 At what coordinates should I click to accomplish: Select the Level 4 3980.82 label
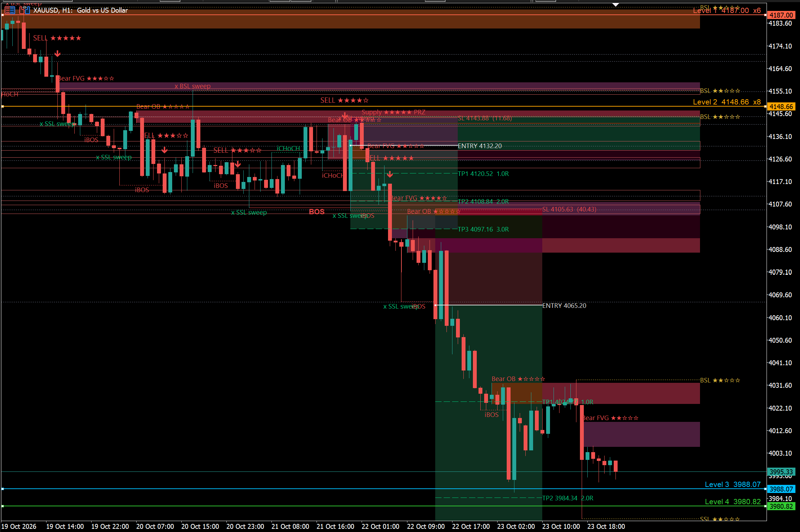[x=733, y=502]
